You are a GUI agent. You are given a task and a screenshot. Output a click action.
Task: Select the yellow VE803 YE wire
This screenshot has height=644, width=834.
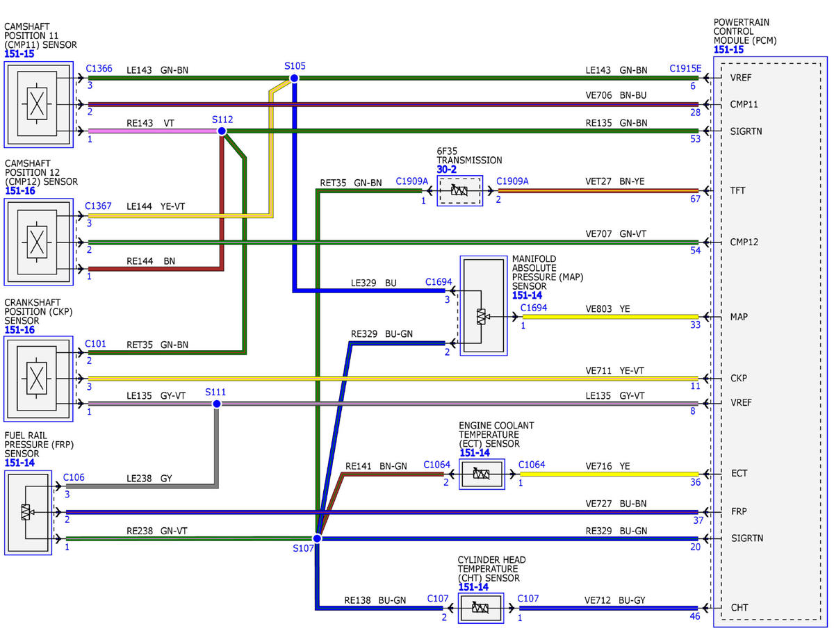pos(610,317)
